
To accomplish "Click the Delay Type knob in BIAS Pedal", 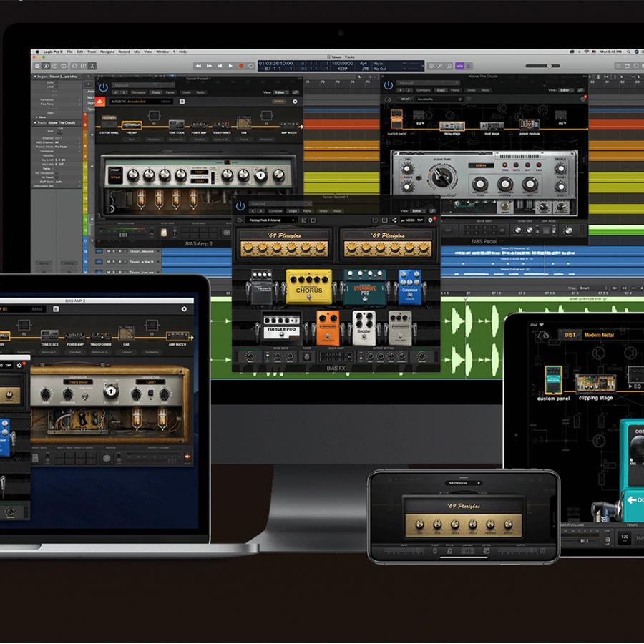I will point(442,177).
